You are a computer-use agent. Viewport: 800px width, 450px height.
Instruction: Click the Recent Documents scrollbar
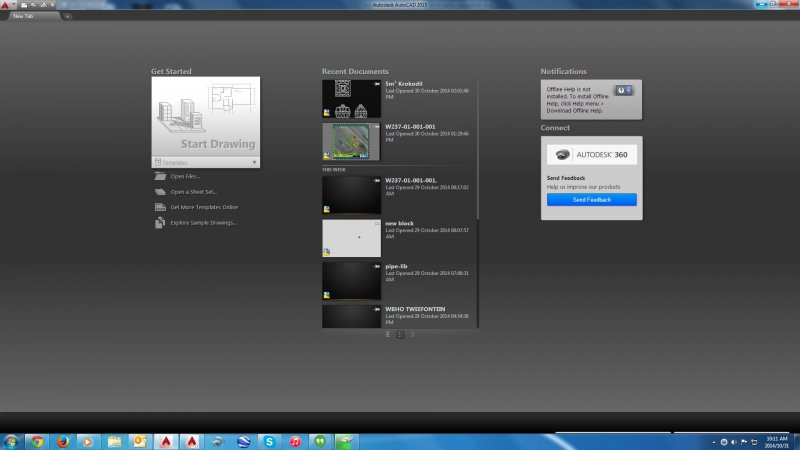478,149
